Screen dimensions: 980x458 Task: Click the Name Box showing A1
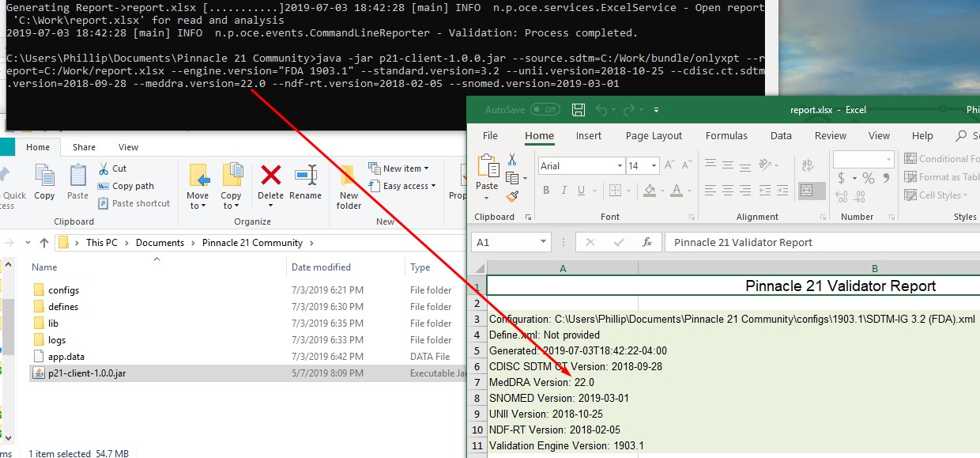pyautogui.click(x=511, y=242)
